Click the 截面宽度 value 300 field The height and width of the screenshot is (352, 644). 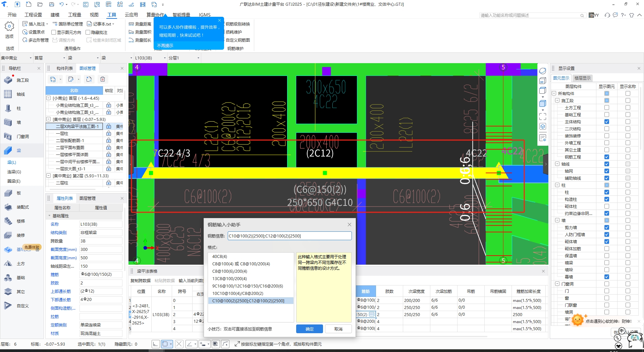[x=101, y=249]
